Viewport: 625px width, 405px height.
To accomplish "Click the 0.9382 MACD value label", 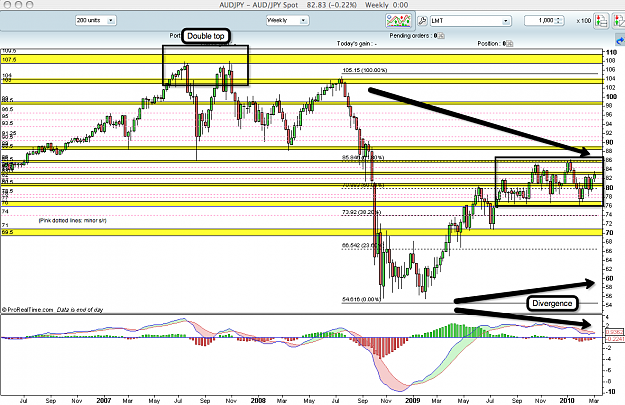I will click(x=615, y=332).
